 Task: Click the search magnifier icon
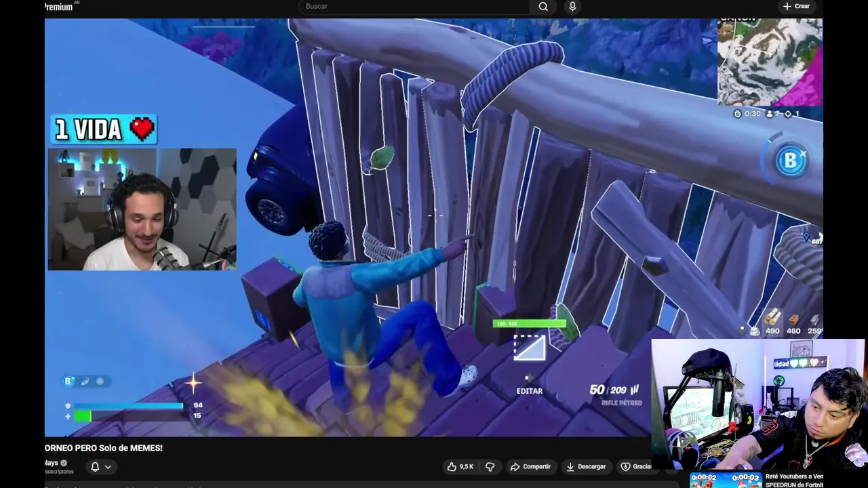543,7
